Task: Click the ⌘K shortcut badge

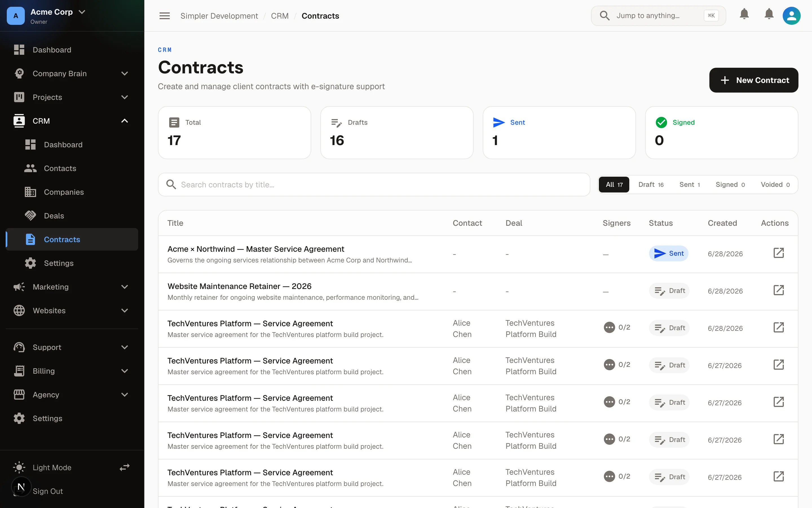Action: pyautogui.click(x=711, y=16)
